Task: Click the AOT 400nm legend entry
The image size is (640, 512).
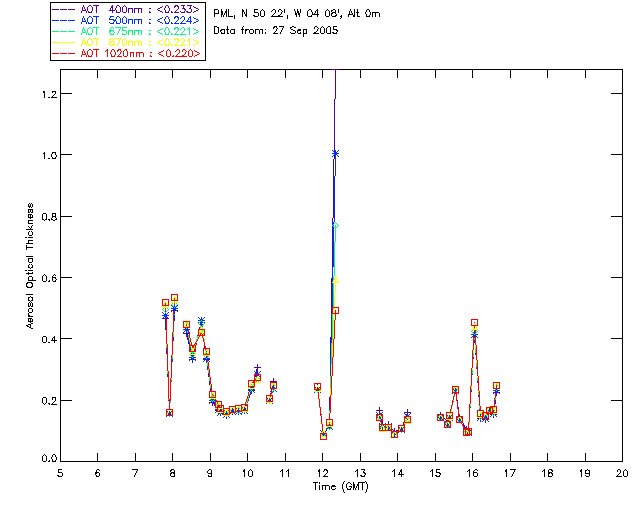Action: (x=127, y=9)
